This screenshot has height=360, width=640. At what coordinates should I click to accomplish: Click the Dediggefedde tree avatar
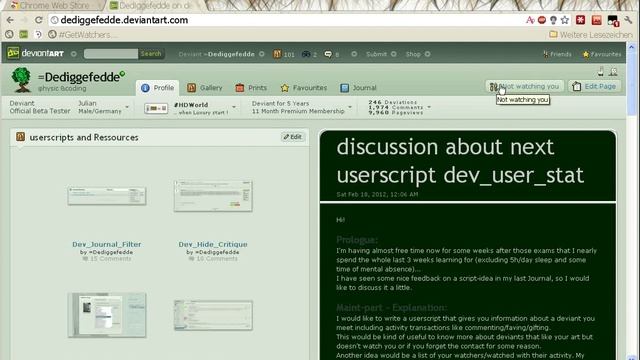[21, 80]
